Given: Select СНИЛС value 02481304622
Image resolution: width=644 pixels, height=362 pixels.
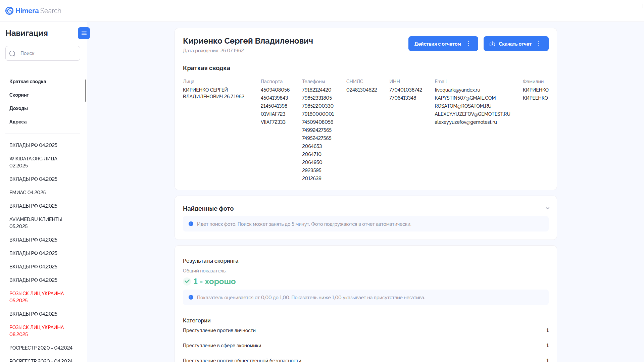Looking at the screenshot, I should click(361, 90).
